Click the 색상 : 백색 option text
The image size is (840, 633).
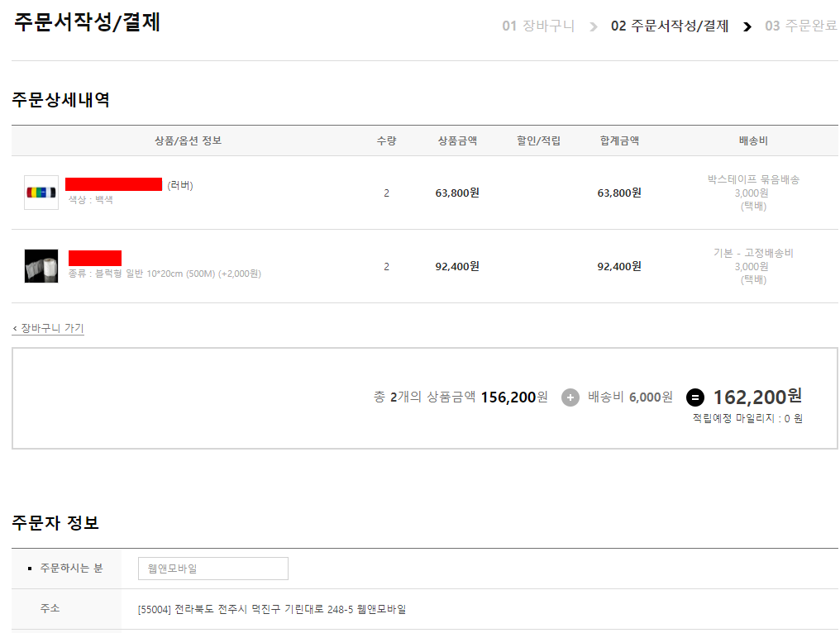(91, 200)
